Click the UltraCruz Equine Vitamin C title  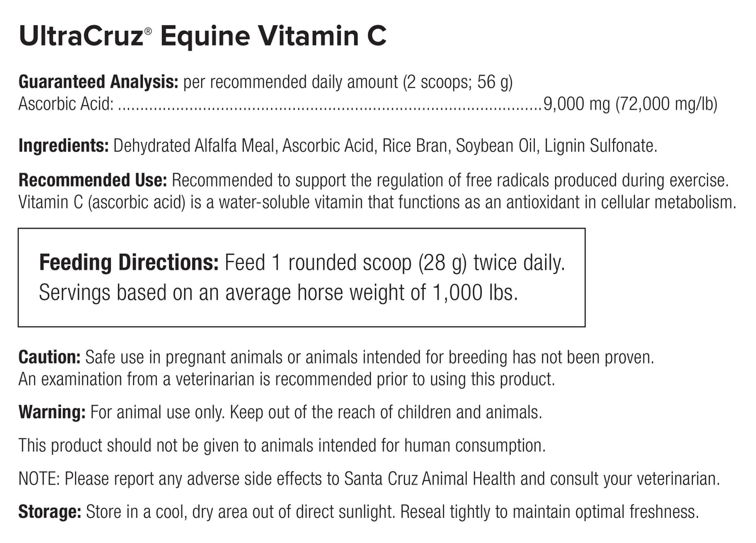202,37
